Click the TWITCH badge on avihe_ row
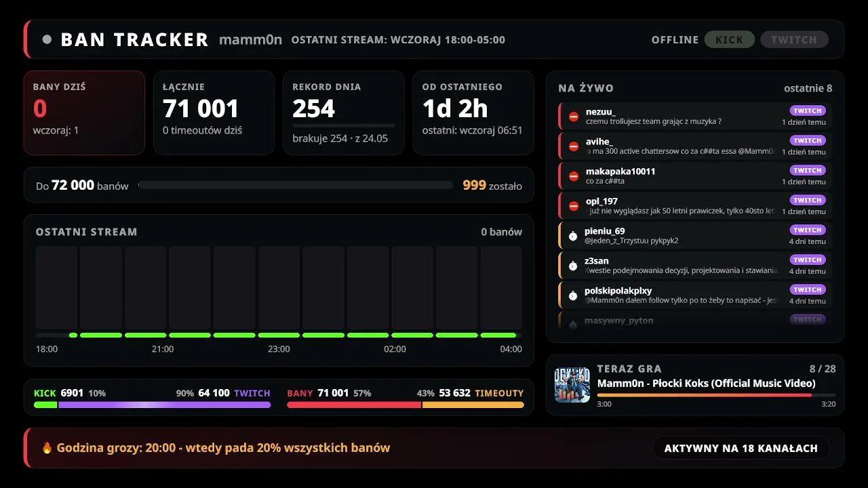 [808, 140]
